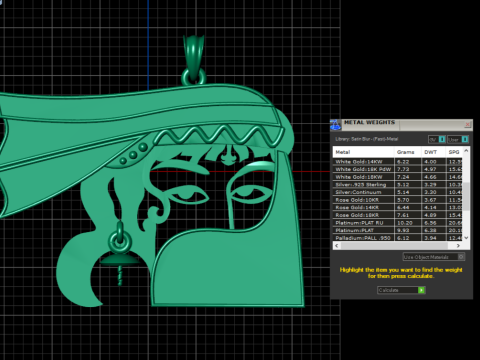
Task: Select the Rose Gold:10KR row
Action: (x=398, y=200)
